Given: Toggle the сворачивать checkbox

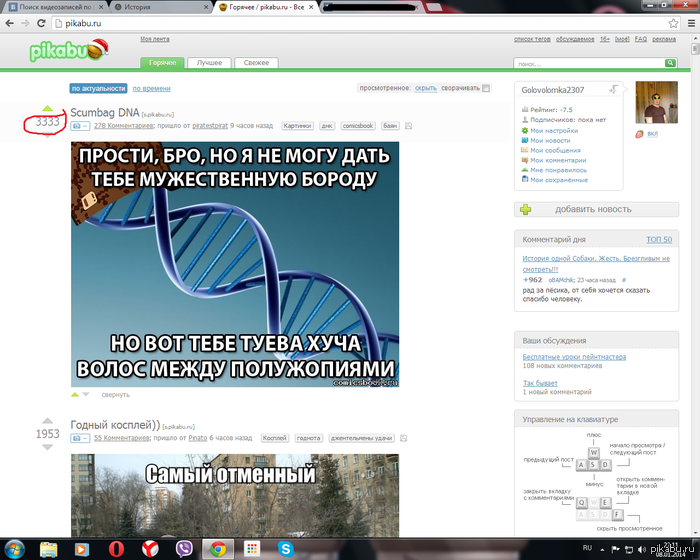Looking at the screenshot, I should pyautogui.click(x=486, y=88).
